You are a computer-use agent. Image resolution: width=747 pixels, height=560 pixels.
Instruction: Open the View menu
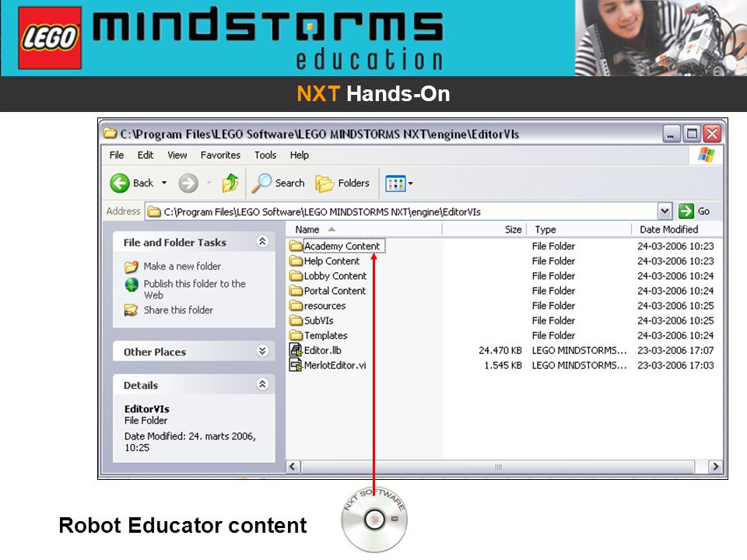177,156
